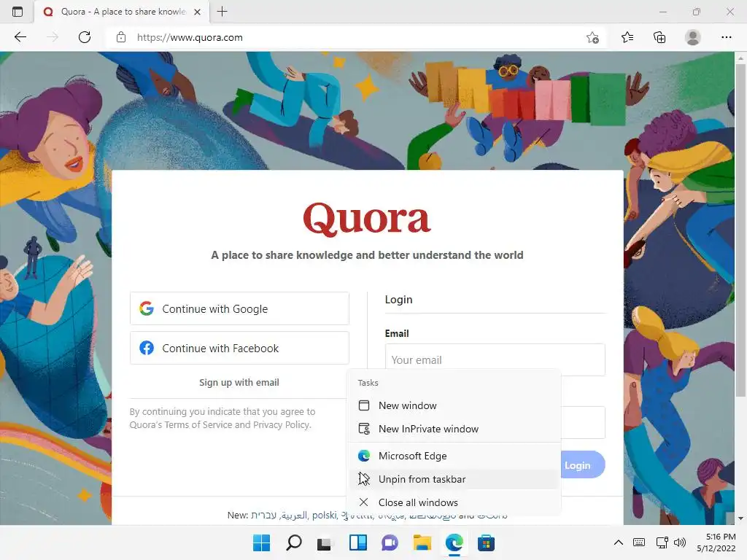Open the tab actions menu icon
Viewport: 747px width, 560px height.
18,12
